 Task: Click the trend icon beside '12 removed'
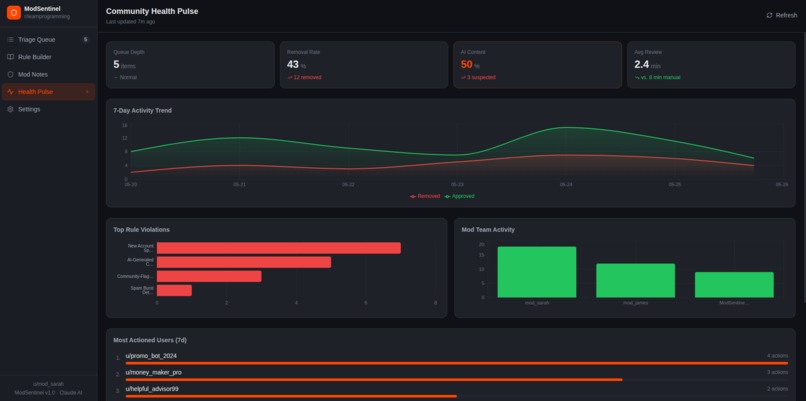pyautogui.click(x=290, y=78)
